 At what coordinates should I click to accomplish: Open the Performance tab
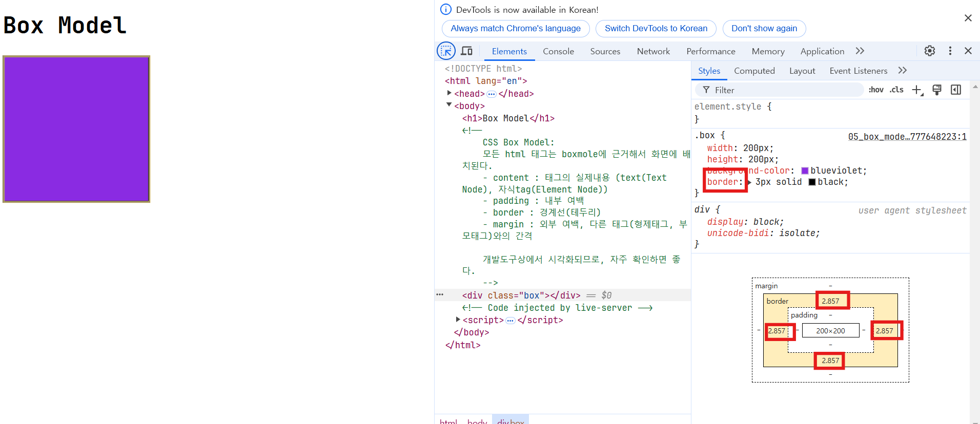tap(710, 51)
